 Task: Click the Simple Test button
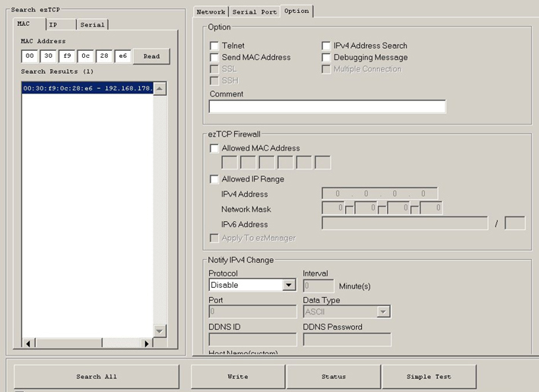click(x=429, y=377)
